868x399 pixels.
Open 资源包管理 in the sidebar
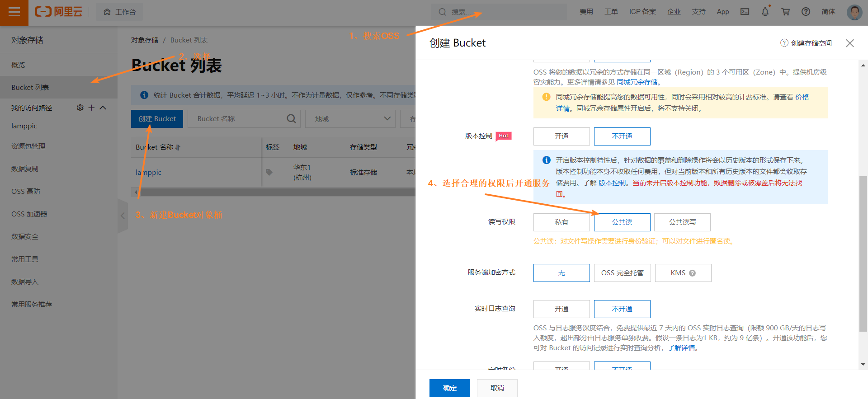tap(28, 146)
